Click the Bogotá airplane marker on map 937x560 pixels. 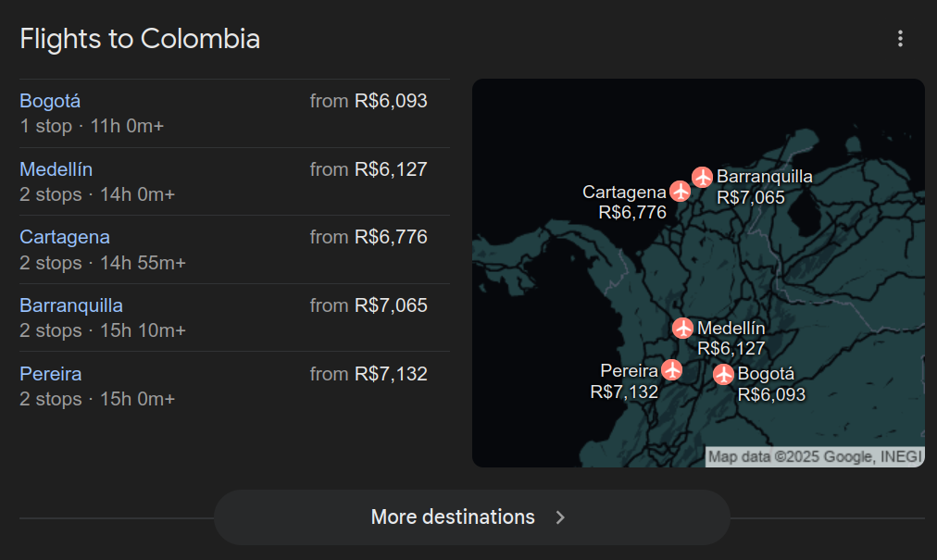(723, 375)
